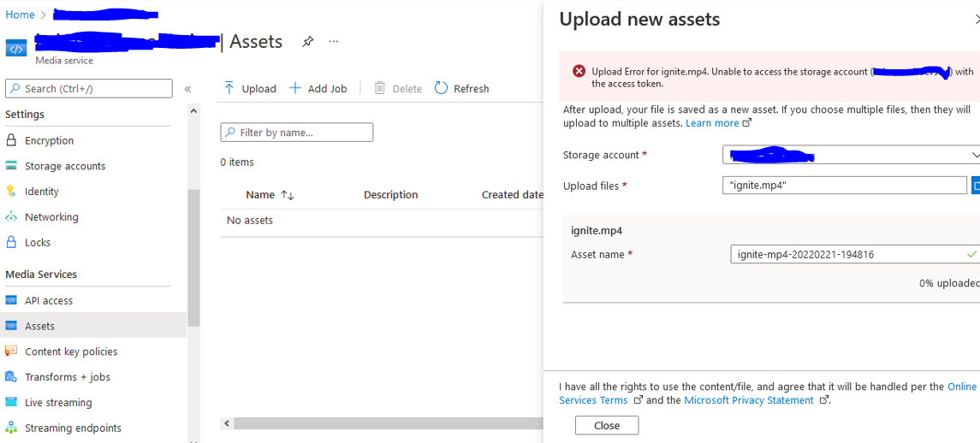Pin the Assets page with pushpin icon

click(x=307, y=42)
